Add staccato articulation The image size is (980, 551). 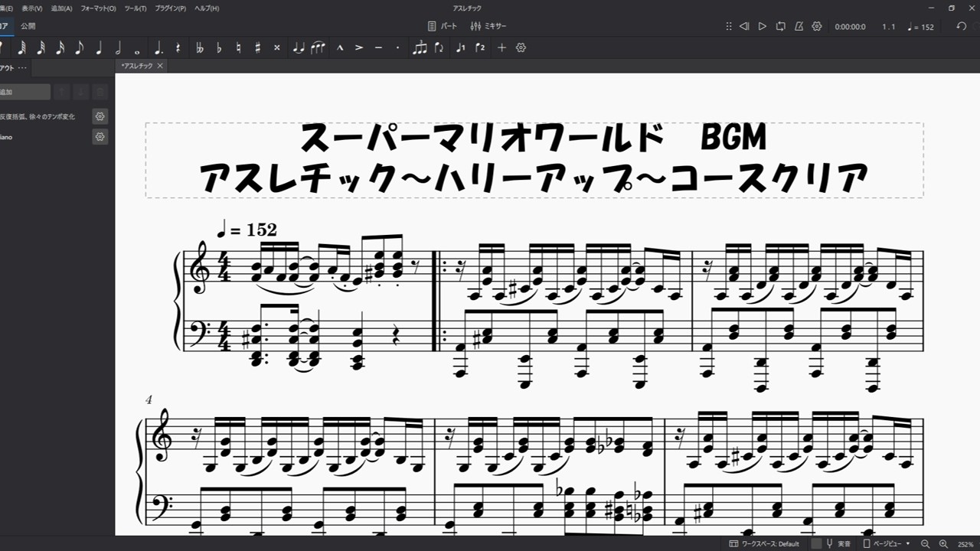click(397, 47)
